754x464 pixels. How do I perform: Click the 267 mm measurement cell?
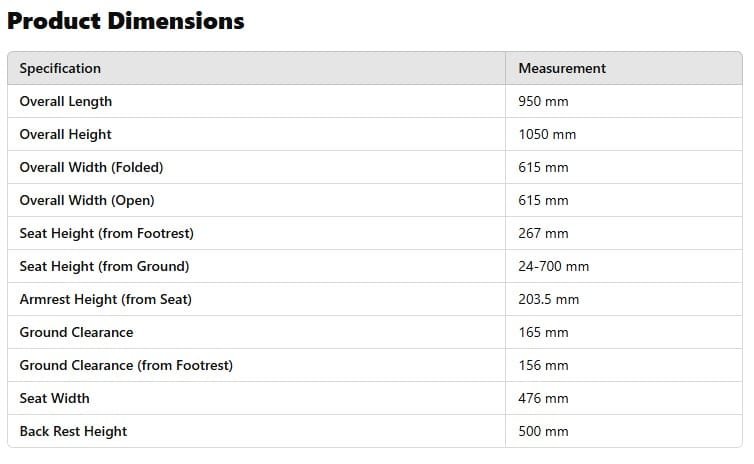(543, 234)
